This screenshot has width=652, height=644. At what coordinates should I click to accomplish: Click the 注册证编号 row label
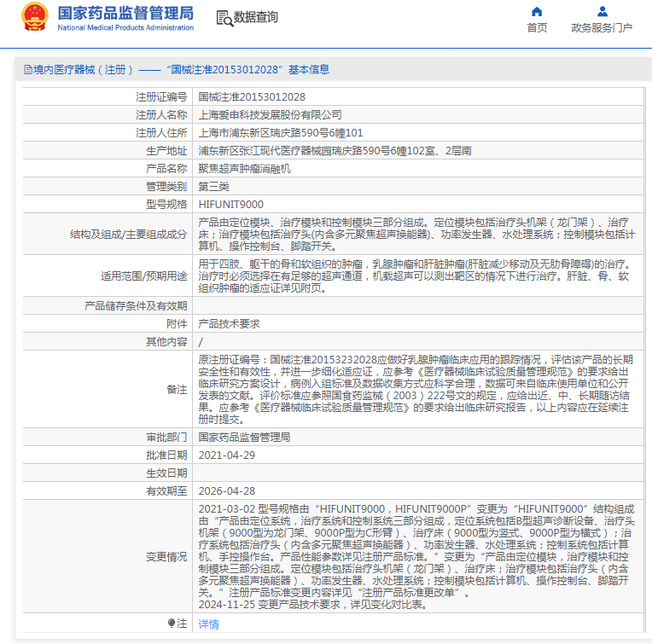pos(161,96)
